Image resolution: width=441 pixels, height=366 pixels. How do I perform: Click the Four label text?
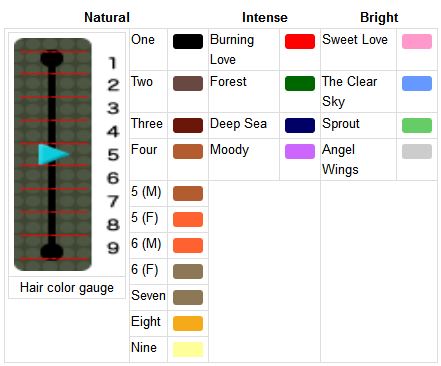[144, 150]
